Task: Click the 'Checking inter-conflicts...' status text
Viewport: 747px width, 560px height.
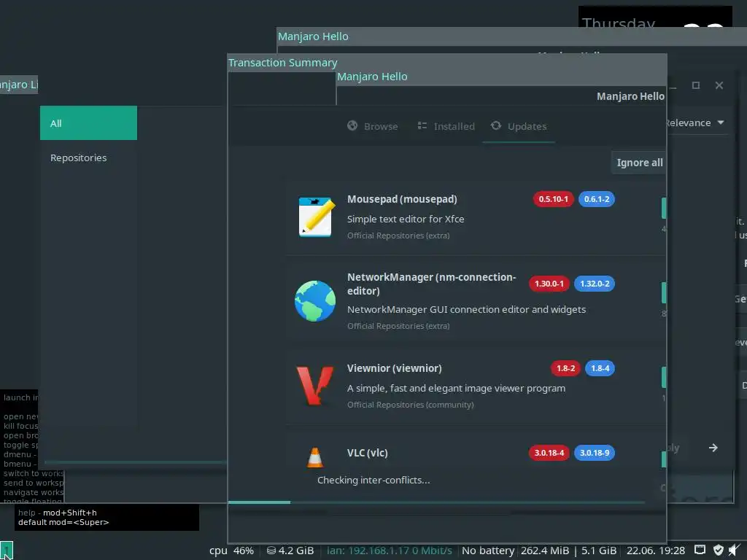Action: pyautogui.click(x=373, y=480)
